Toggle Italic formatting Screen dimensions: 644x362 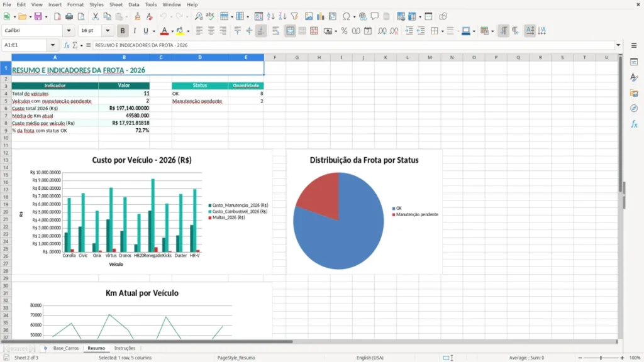click(135, 31)
